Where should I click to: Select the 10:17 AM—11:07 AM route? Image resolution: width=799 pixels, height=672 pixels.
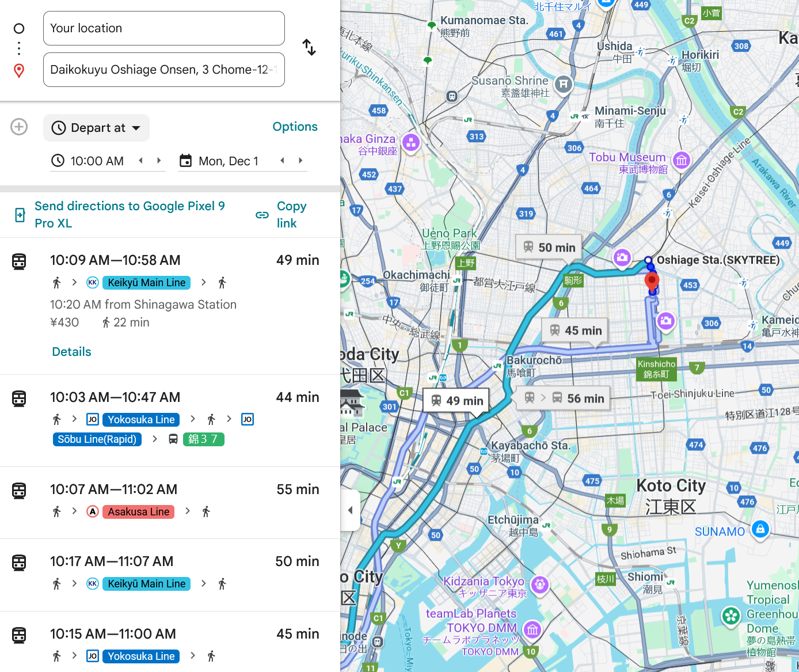(x=170, y=575)
